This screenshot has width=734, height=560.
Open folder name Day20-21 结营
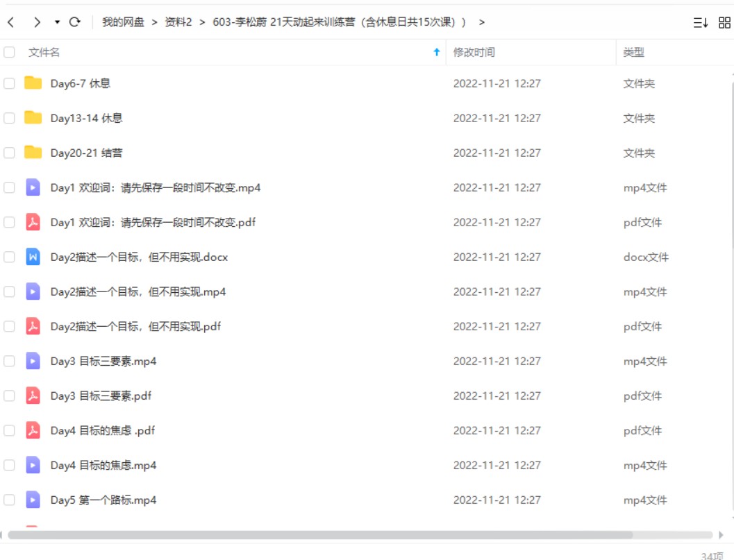click(x=87, y=153)
